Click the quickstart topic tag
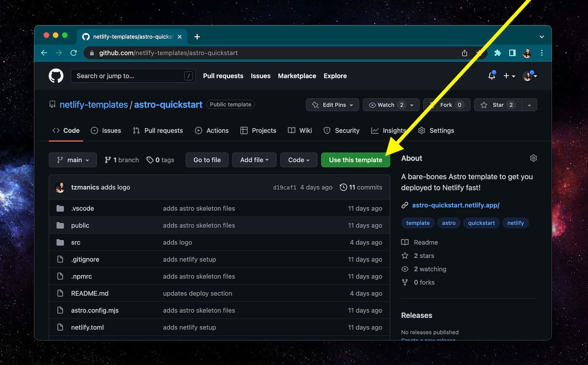Viewport: 588px width, 365px height. point(481,223)
